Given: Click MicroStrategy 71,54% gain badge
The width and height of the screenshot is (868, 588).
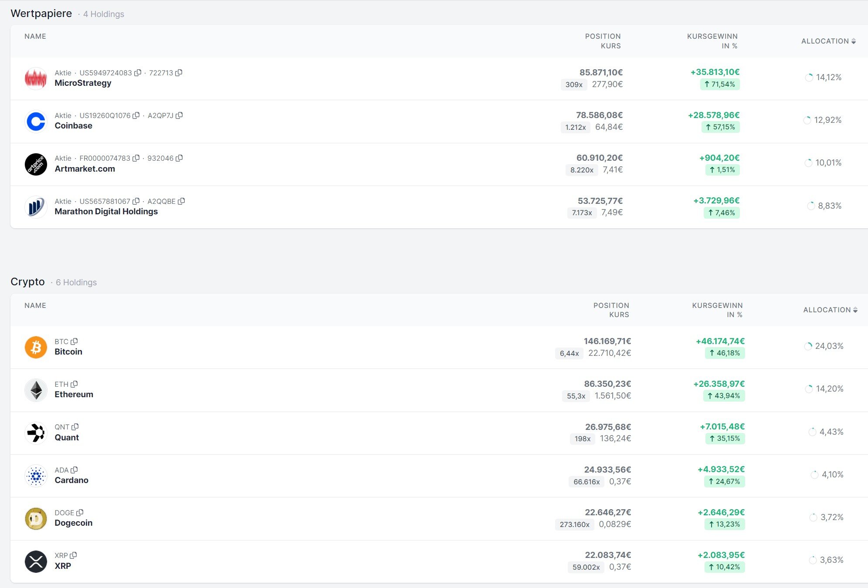Looking at the screenshot, I should point(719,84).
